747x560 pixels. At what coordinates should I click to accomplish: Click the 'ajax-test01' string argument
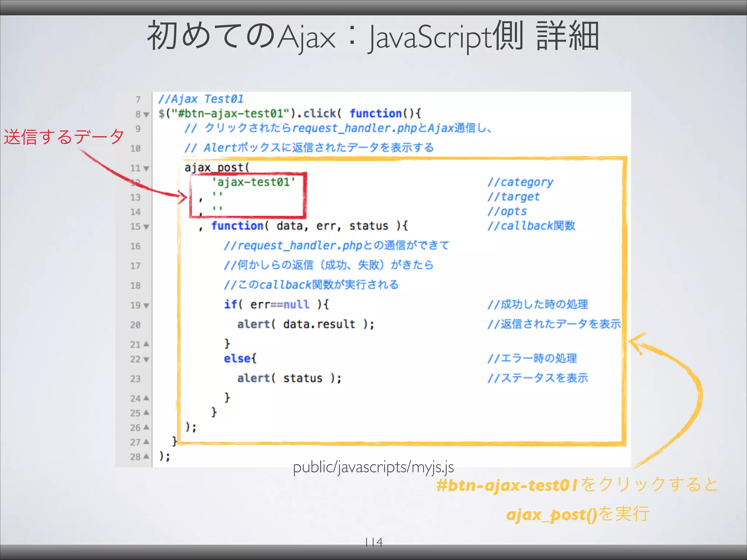(253, 182)
